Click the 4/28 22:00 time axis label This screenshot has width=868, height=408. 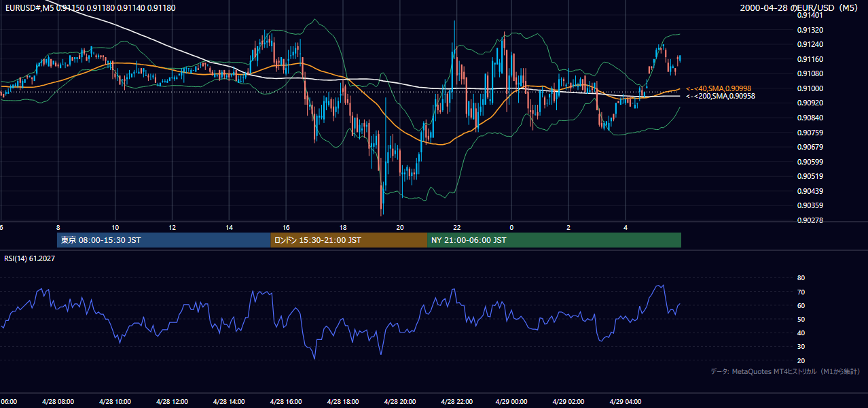click(x=456, y=402)
